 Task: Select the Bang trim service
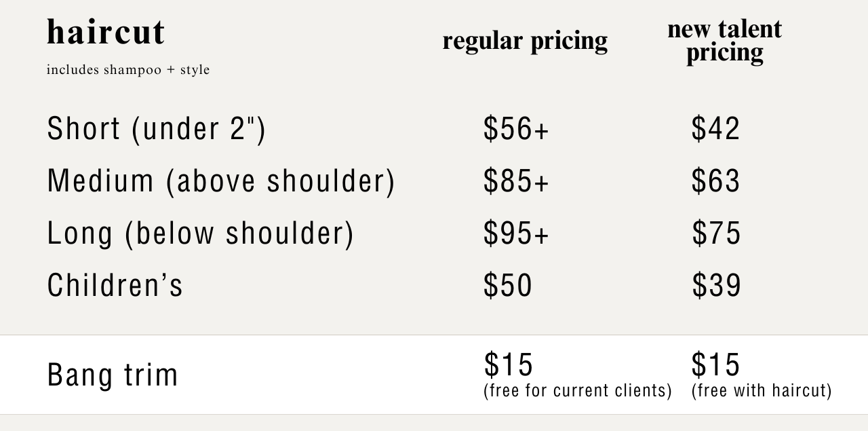113,374
